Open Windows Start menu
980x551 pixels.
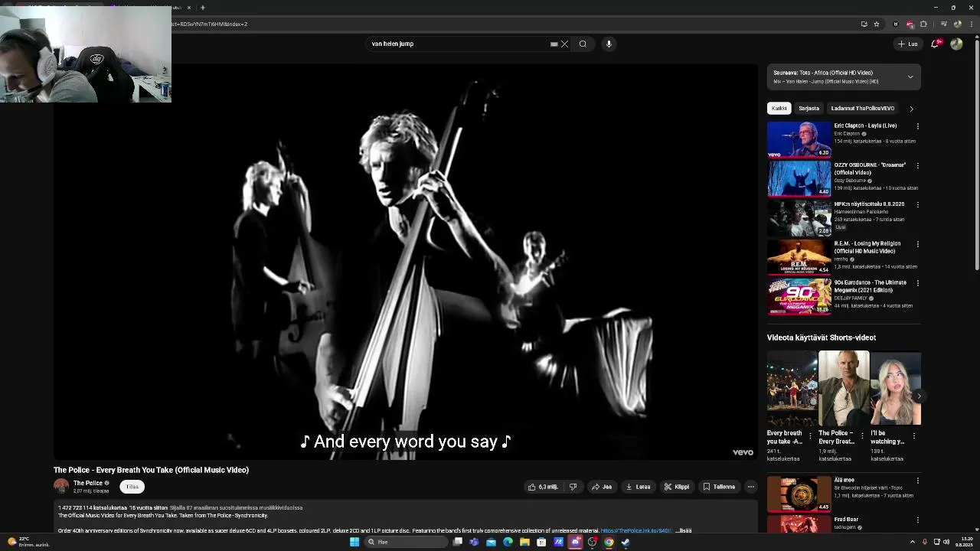[x=354, y=542]
